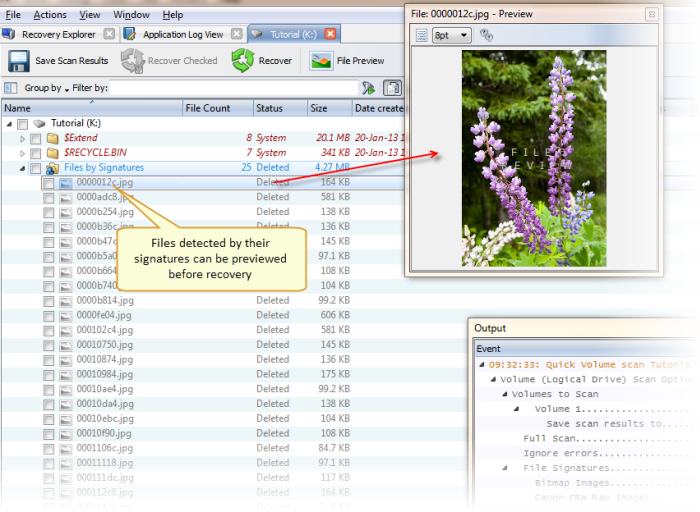
Task: Click the Recover Checked button
Action: tap(170, 61)
